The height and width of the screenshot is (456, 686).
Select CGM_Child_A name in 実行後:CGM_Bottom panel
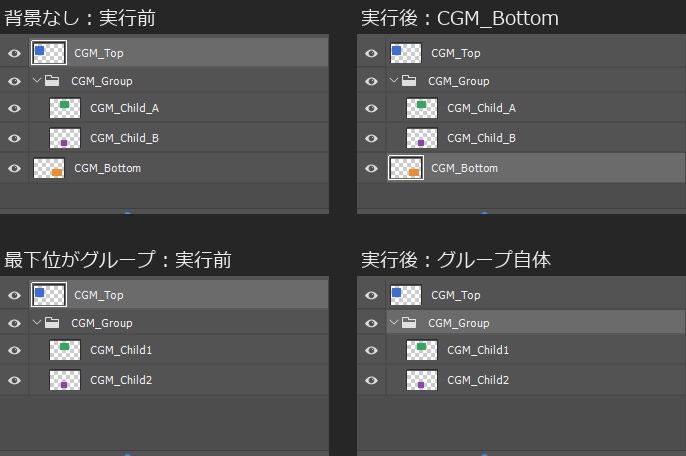[x=482, y=109]
